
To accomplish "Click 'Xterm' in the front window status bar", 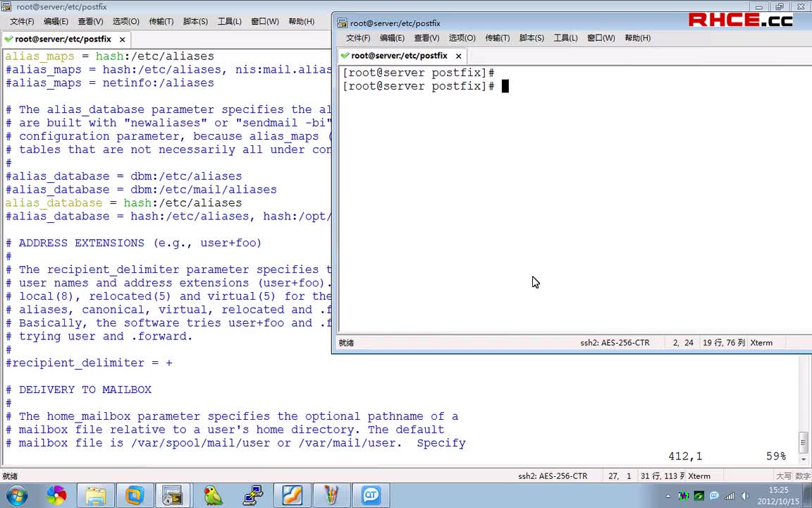I will tap(761, 343).
